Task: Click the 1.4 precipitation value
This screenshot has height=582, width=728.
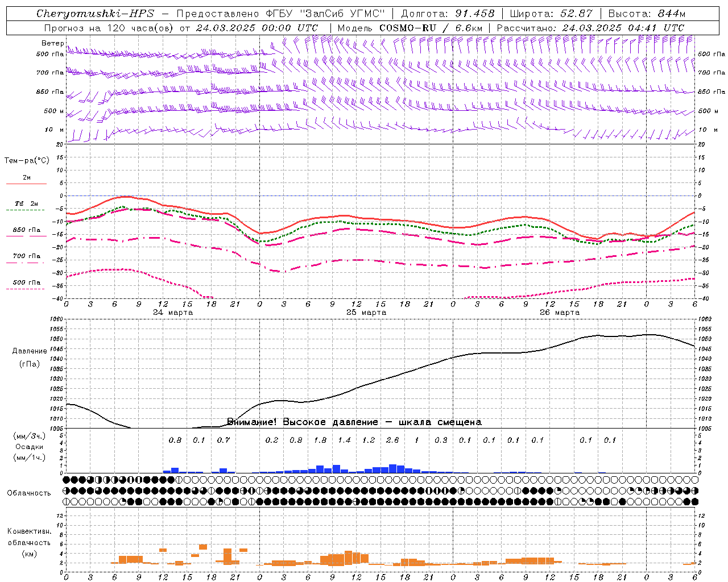Action: [x=344, y=440]
